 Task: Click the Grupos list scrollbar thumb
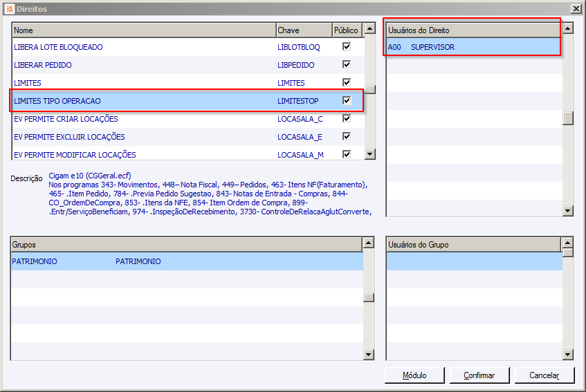pos(369,297)
